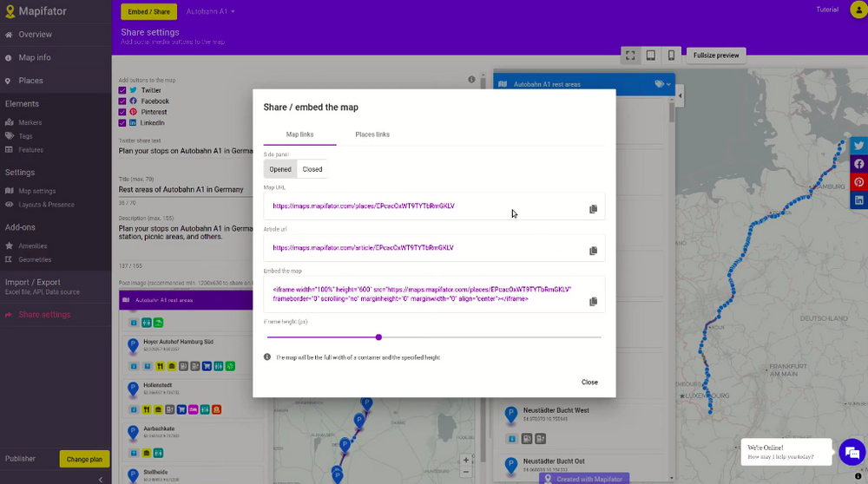868x484 pixels.
Task: Expand the tags dropdown in map panel
Action: pyautogui.click(x=663, y=84)
